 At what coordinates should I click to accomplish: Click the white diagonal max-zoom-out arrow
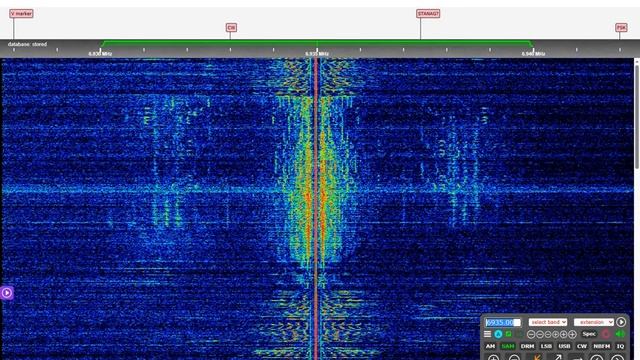(557, 358)
